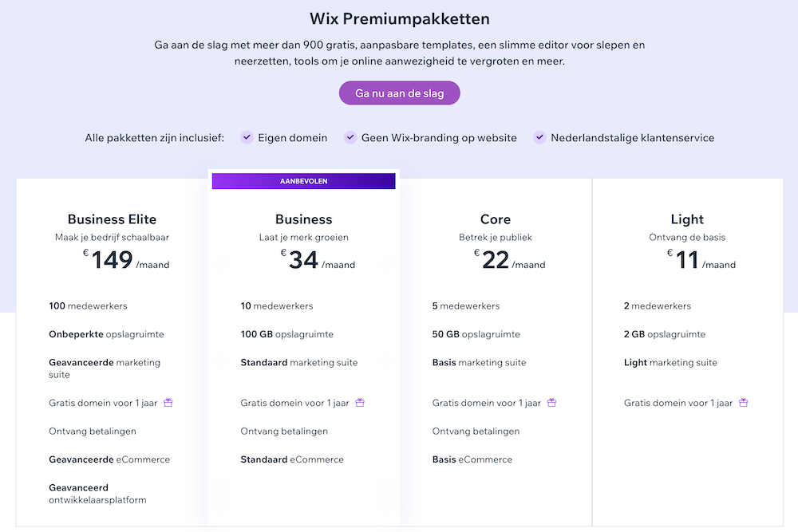The width and height of the screenshot is (798, 532).
Task: Click checkmark beside 'Geen Wix-branding op website'
Action: point(350,137)
